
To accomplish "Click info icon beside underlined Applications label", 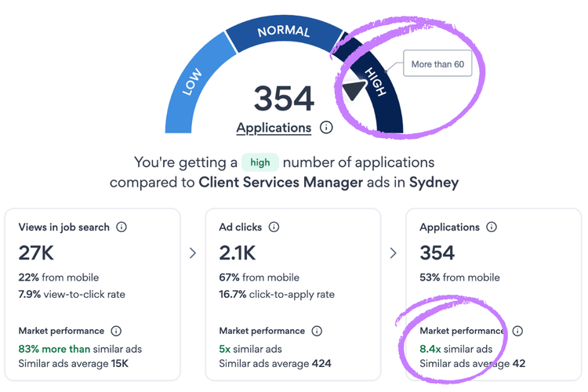I will tap(327, 128).
